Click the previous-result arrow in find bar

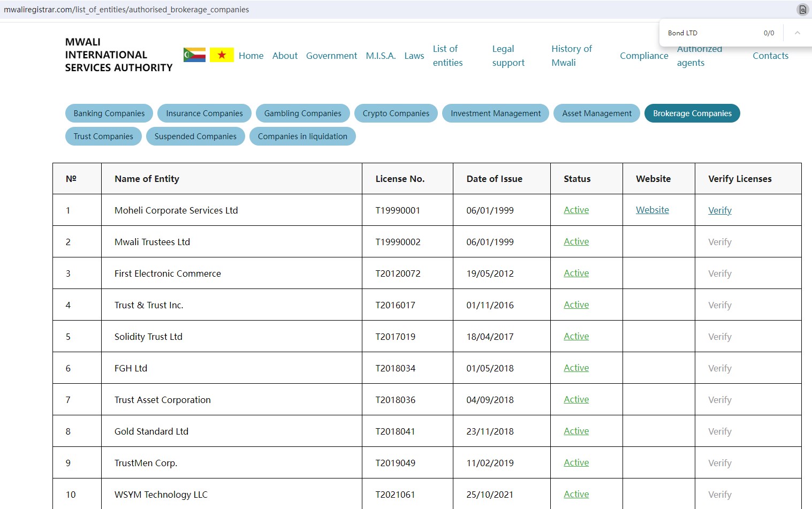click(x=797, y=33)
